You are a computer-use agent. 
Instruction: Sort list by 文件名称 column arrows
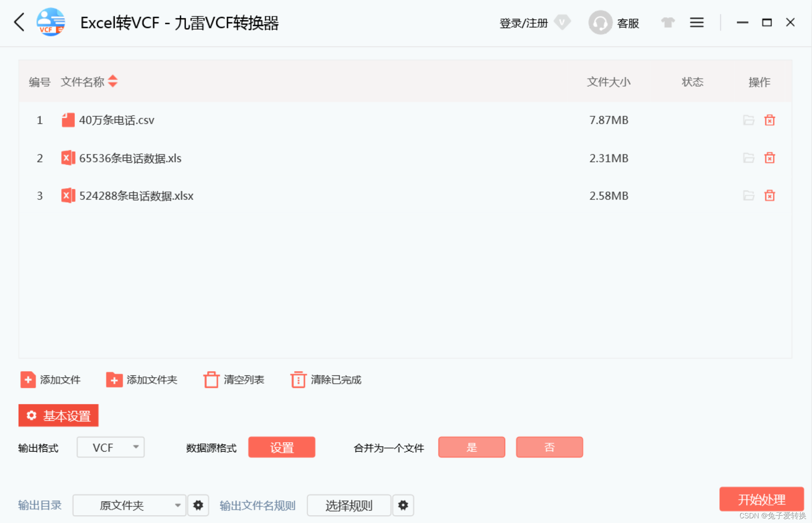point(113,81)
